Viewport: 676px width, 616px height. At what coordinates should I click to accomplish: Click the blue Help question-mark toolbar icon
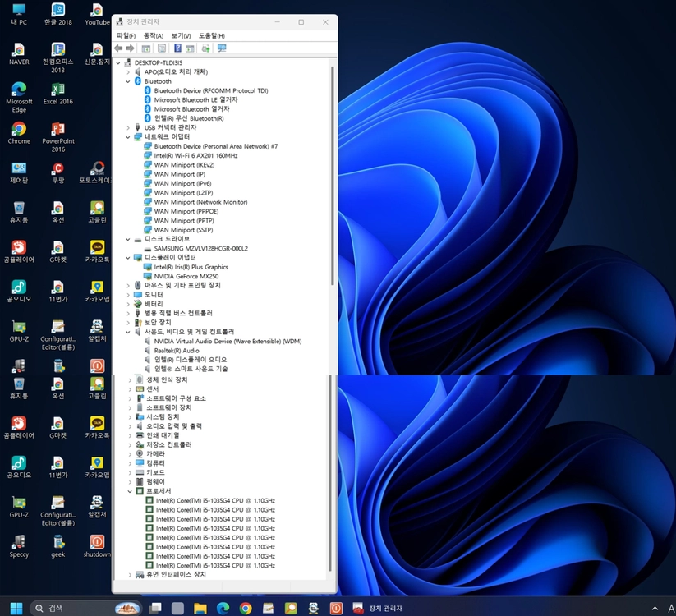(x=177, y=48)
